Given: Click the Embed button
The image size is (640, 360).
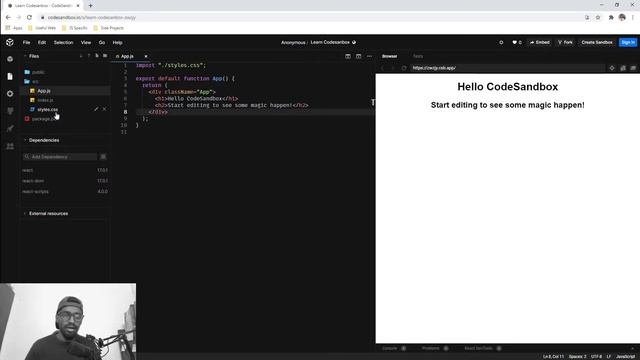Looking at the screenshot, I should [x=540, y=42].
